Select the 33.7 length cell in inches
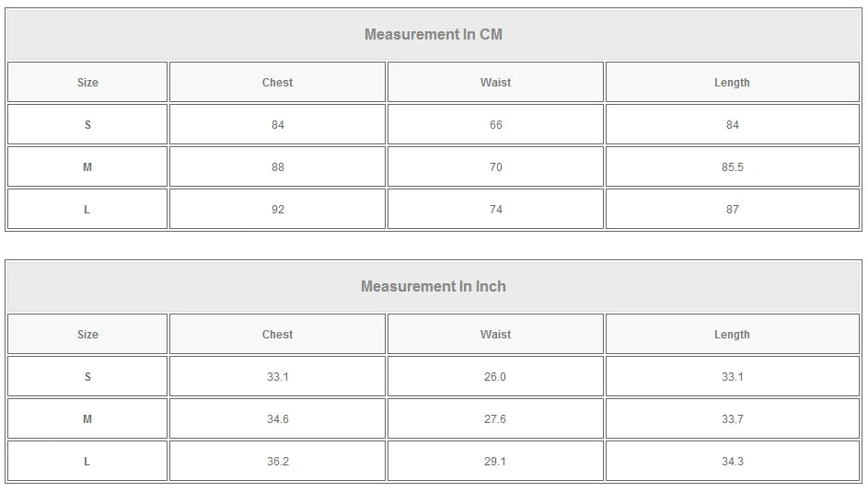 click(732, 419)
